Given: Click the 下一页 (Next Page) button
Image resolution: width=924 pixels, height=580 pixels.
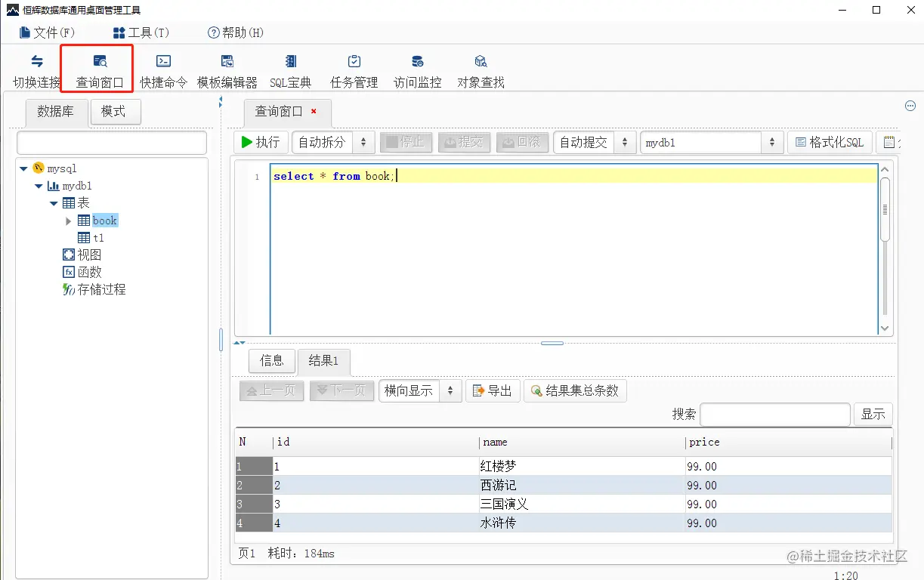Looking at the screenshot, I should (x=342, y=390).
